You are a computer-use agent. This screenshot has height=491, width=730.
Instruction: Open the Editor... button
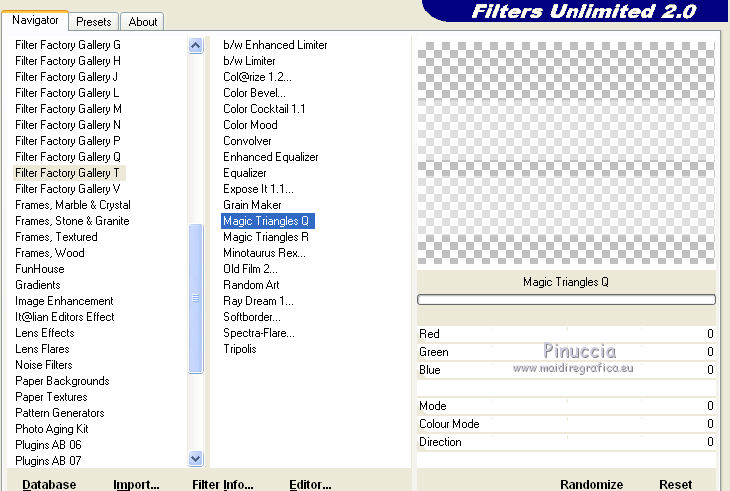(x=310, y=484)
